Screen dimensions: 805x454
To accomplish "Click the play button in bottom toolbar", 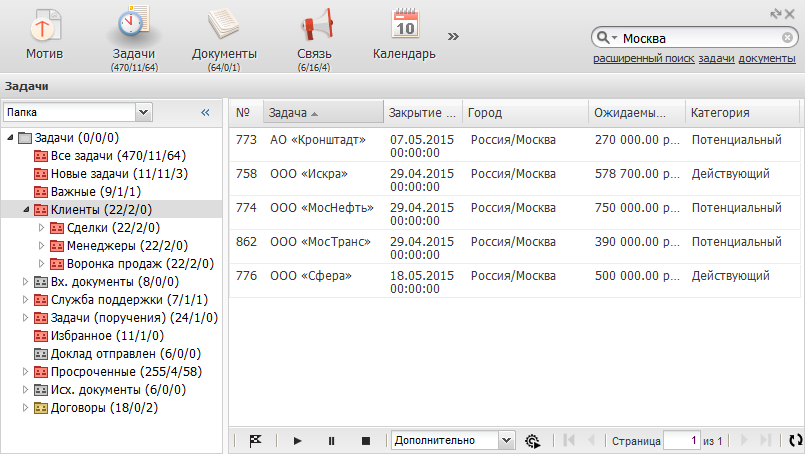I will (x=297, y=441).
